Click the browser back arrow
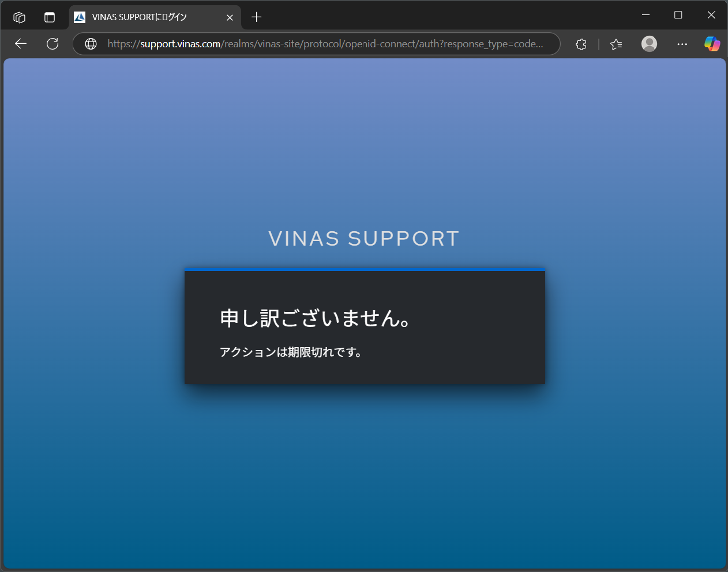The image size is (728, 572). point(21,44)
